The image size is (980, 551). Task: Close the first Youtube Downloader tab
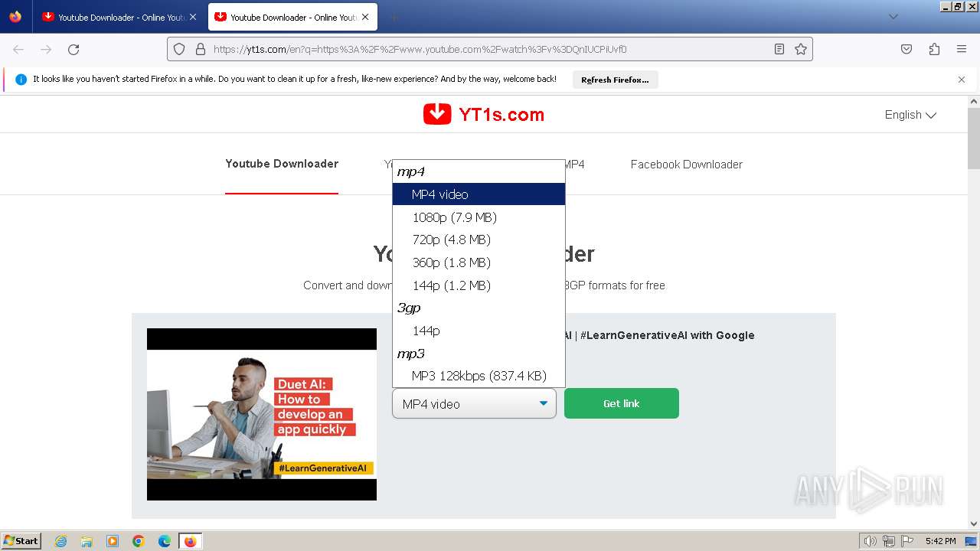pyautogui.click(x=193, y=17)
